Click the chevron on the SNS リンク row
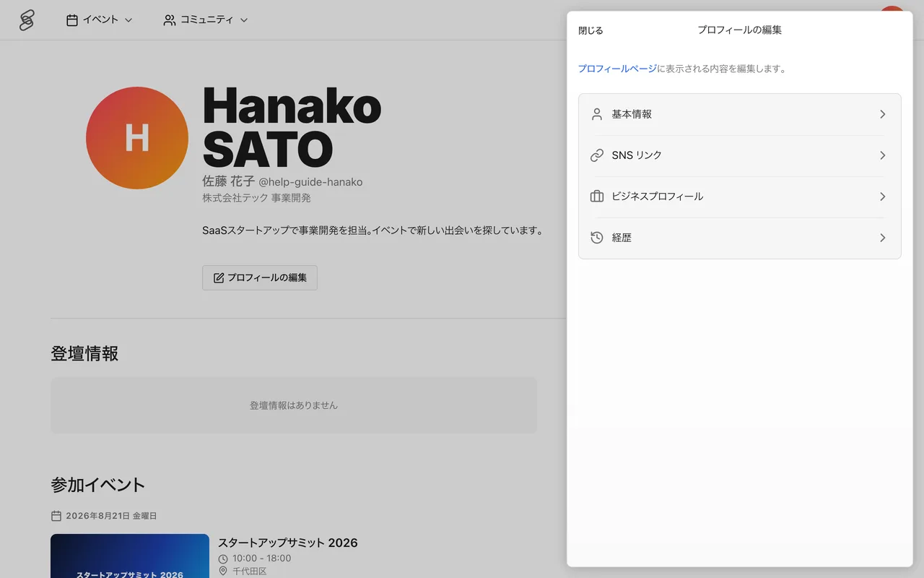Image resolution: width=924 pixels, height=578 pixels. pyautogui.click(x=882, y=155)
